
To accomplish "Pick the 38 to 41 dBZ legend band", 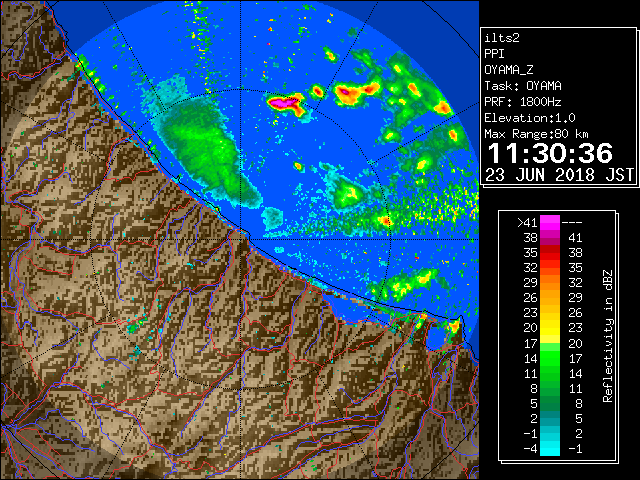I will coord(550,238).
